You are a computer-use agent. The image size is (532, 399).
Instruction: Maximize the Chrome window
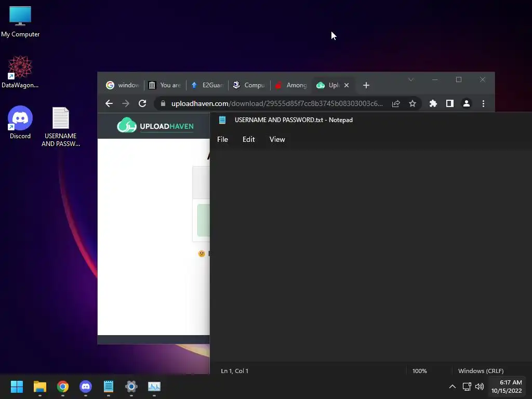pos(459,79)
